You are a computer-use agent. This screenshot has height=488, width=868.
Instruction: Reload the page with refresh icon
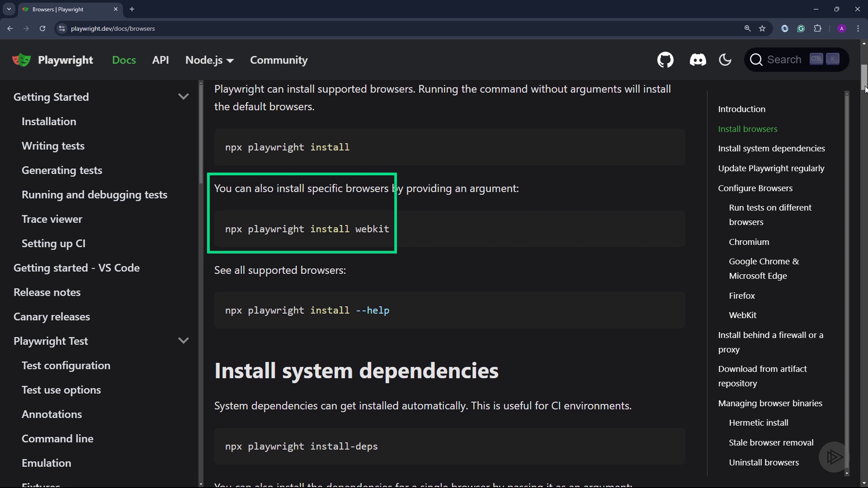(42, 28)
